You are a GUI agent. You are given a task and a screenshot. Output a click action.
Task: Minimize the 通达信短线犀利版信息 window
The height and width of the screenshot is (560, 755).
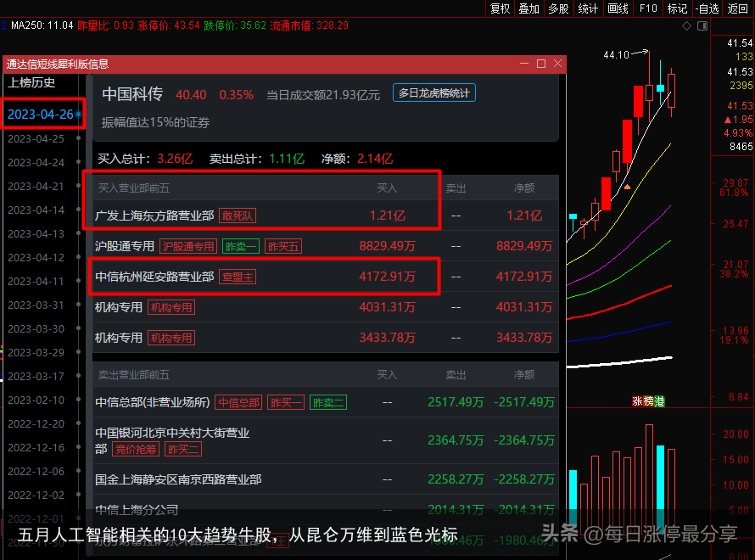tap(524, 64)
